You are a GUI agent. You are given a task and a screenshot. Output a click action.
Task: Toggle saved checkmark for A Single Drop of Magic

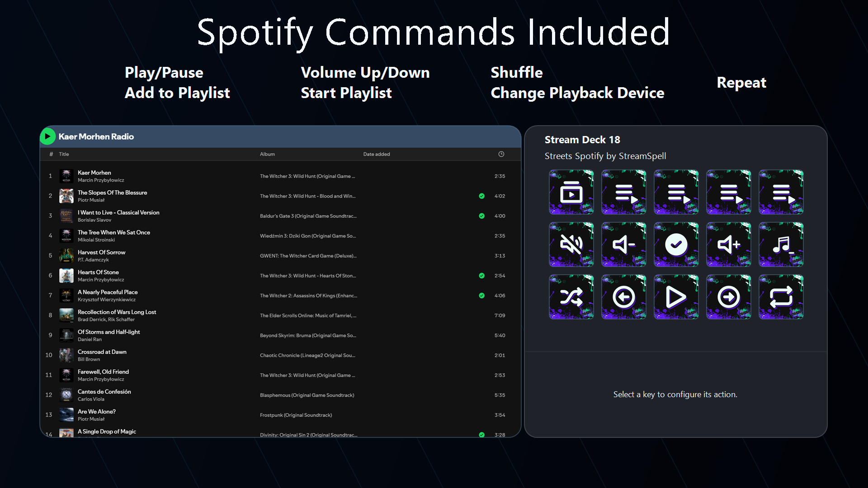(x=482, y=435)
